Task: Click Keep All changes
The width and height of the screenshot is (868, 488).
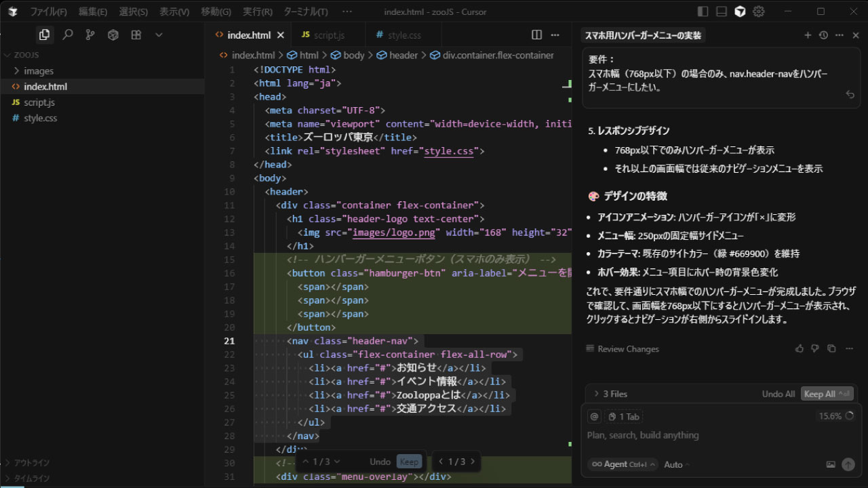Action: pos(826,394)
